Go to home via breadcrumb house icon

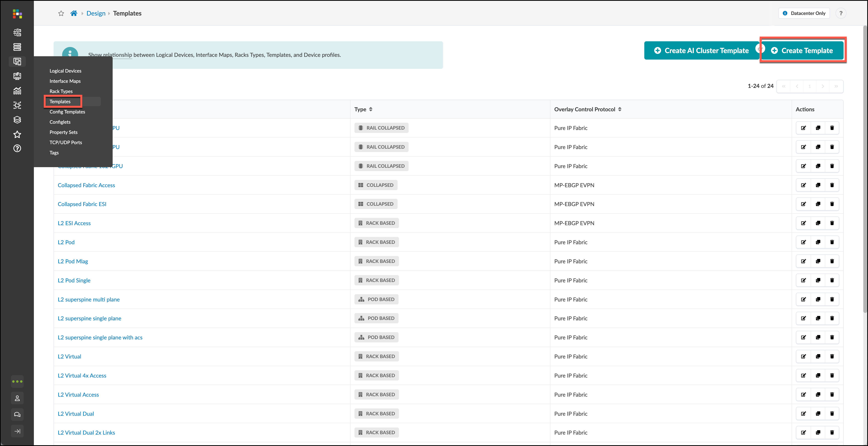(74, 13)
